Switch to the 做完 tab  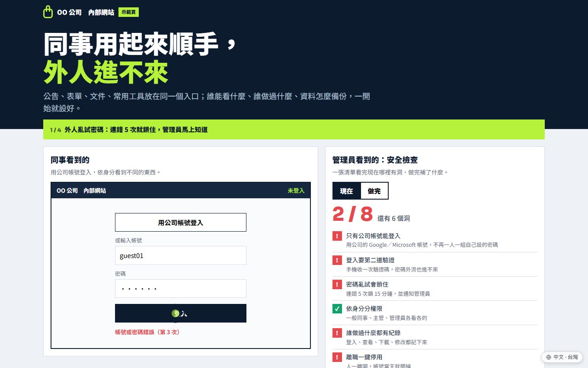[374, 191]
